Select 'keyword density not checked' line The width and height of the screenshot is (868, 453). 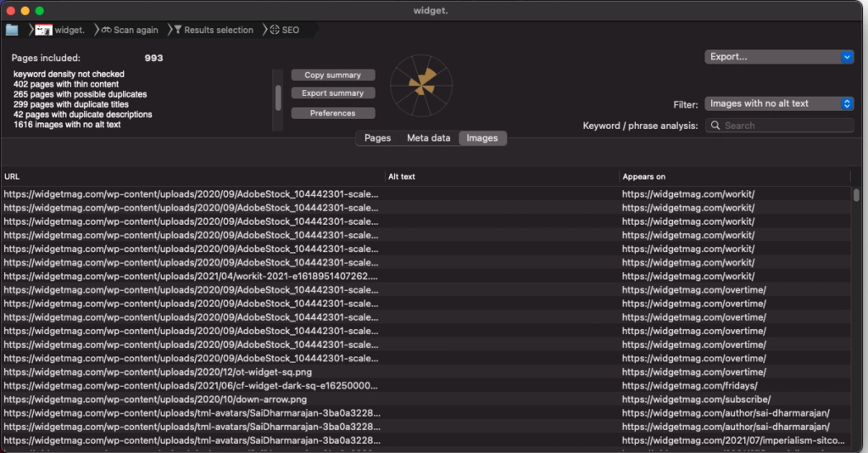(x=69, y=74)
